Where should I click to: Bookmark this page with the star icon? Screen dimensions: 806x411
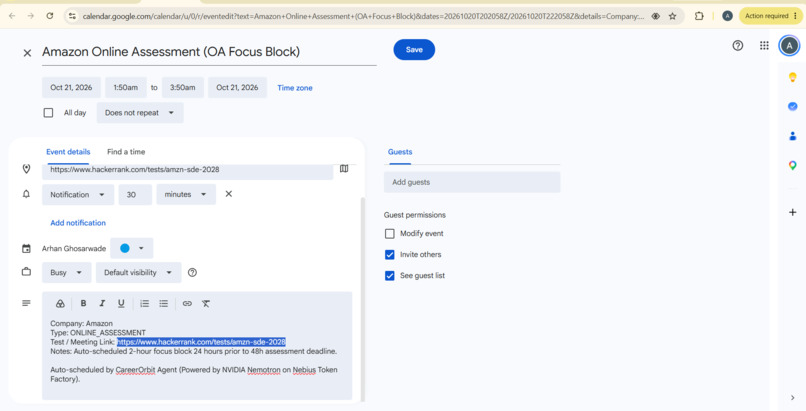(x=672, y=16)
